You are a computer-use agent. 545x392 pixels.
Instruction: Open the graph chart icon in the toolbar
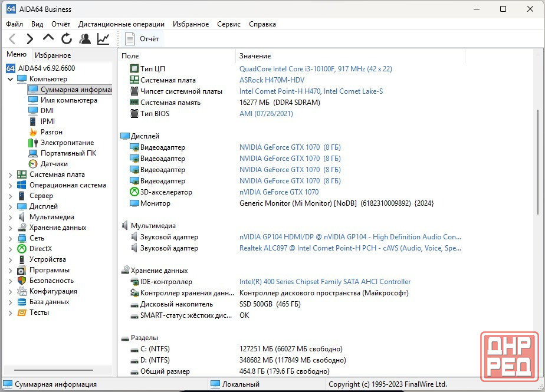click(x=103, y=38)
